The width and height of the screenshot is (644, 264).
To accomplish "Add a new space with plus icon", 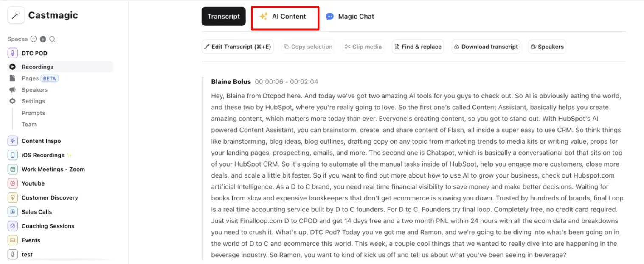I will 43,39.
